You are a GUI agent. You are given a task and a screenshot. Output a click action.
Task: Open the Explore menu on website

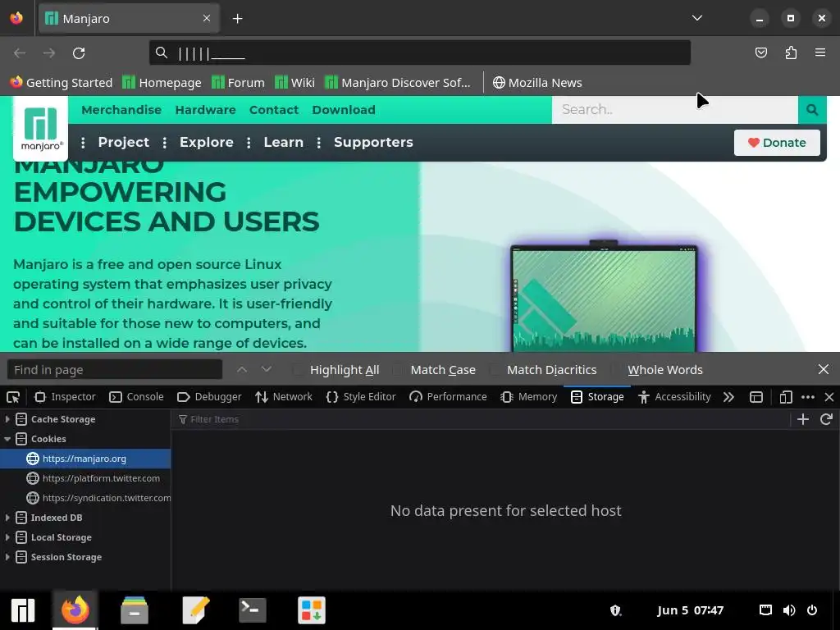point(206,143)
